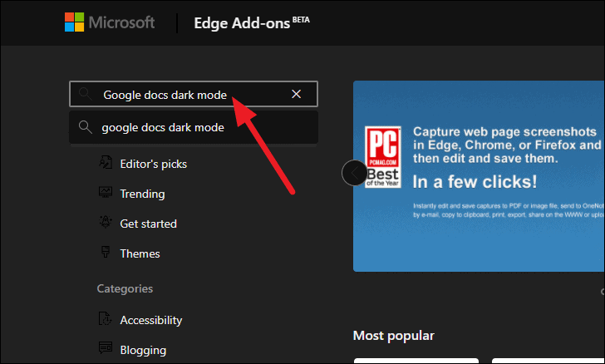Select the Blogging category
Image resolution: width=605 pixels, height=364 pixels.
pyautogui.click(x=143, y=350)
